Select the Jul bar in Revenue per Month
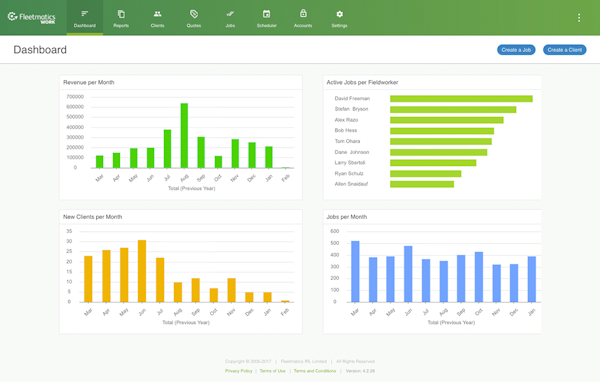Viewport: 600px width, 382px height. tap(167, 149)
